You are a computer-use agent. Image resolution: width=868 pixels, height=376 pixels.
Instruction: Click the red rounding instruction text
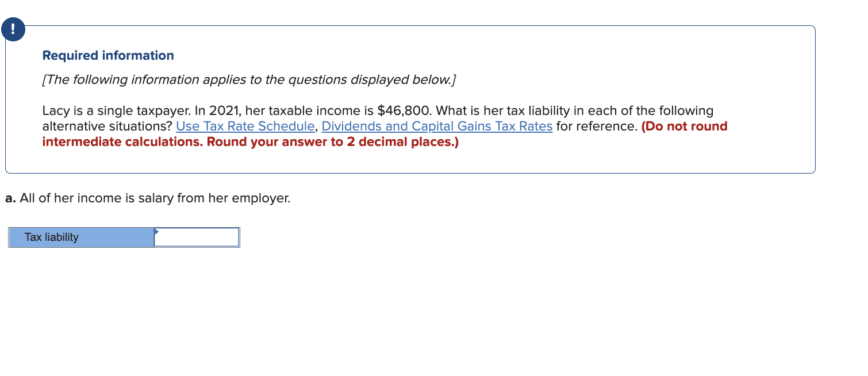point(250,141)
